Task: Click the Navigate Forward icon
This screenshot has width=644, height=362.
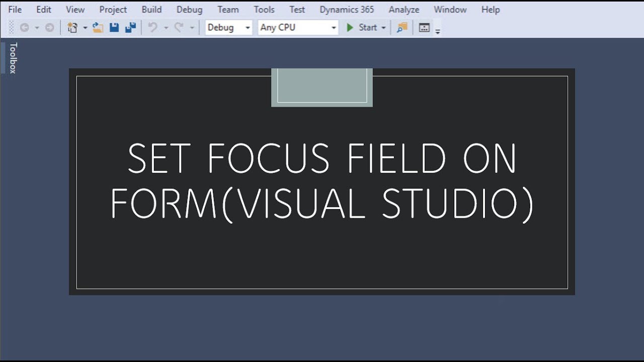Action: [x=49, y=28]
